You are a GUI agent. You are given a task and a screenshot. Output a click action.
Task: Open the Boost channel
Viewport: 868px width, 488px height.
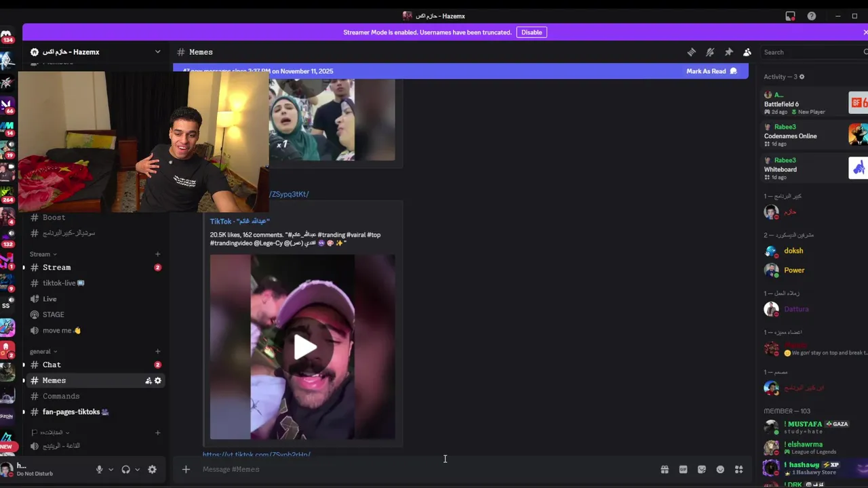point(95,218)
